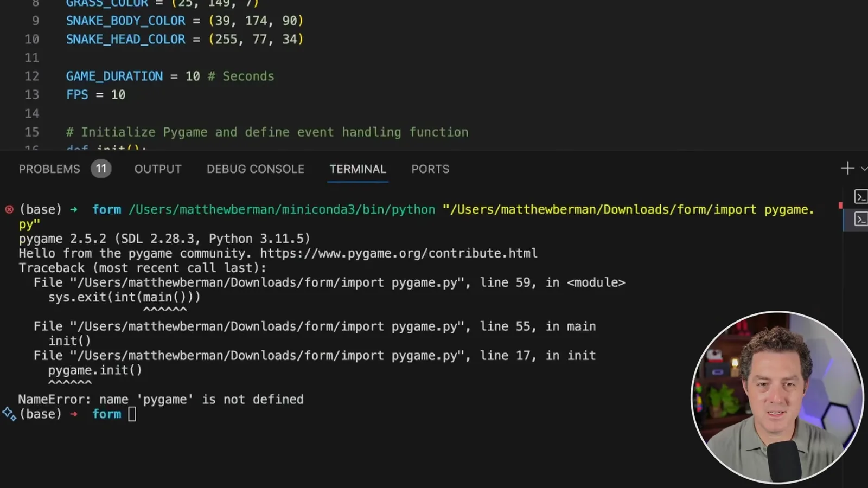Select the second terminal instance icon
868x488 pixels.
tap(860, 219)
